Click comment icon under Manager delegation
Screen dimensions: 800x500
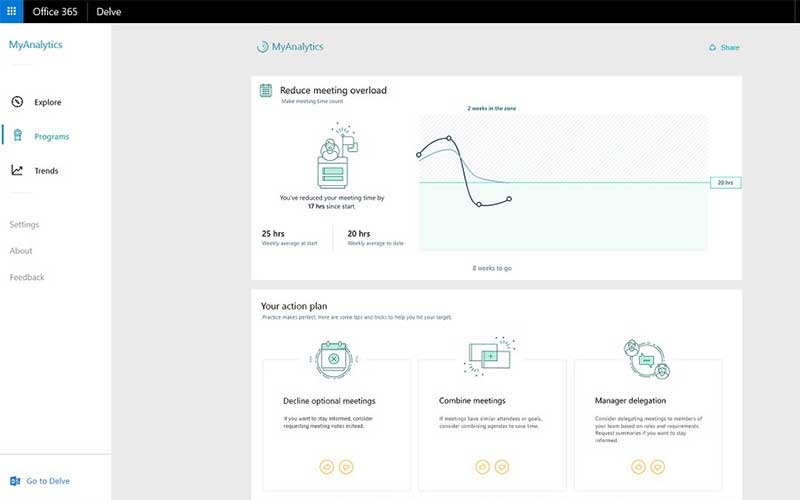click(658, 466)
